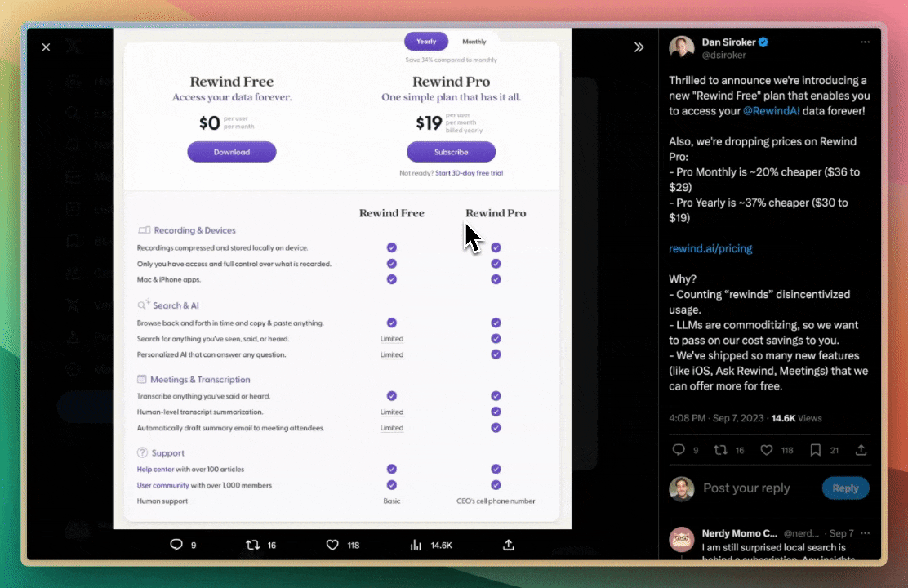Viewport: 908px width, 588px height.
Task: Click the blue Reply button
Action: pos(845,488)
